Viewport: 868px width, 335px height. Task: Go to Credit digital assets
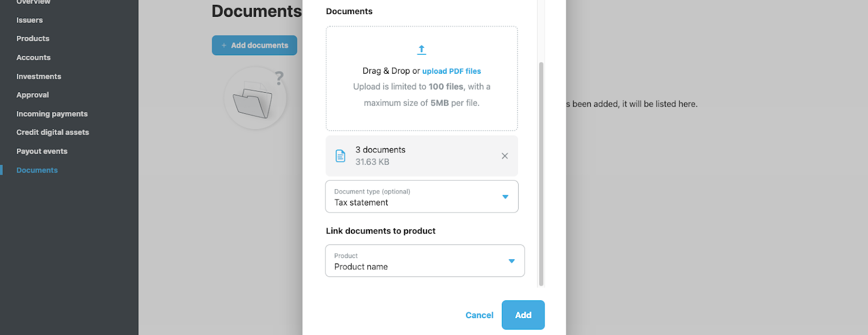53,132
